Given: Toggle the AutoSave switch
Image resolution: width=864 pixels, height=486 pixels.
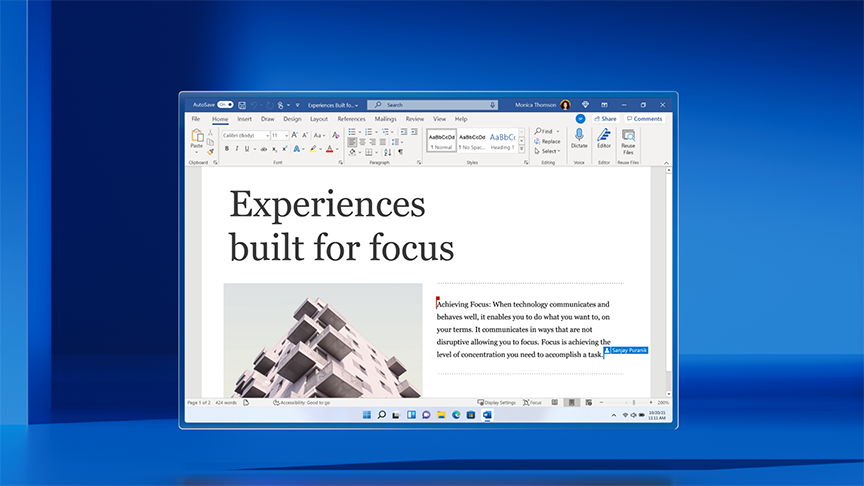Looking at the screenshot, I should point(225,105).
